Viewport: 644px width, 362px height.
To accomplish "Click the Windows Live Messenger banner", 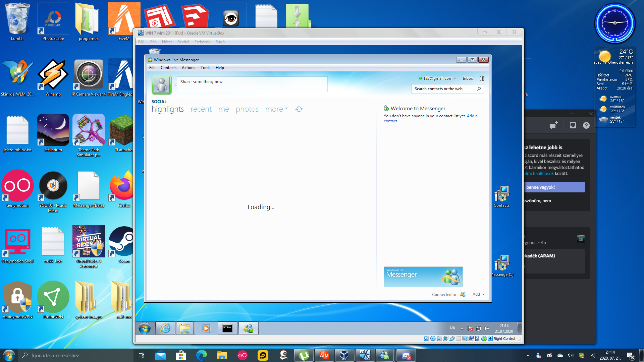I will (x=423, y=277).
